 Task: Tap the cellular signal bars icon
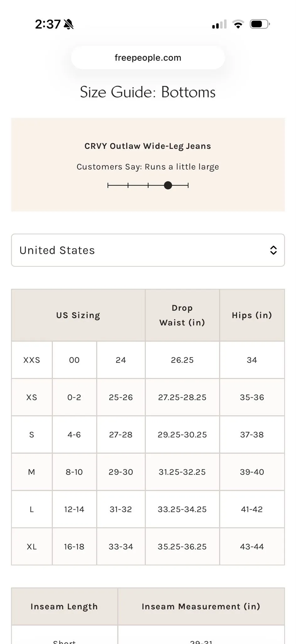coord(219,24)
